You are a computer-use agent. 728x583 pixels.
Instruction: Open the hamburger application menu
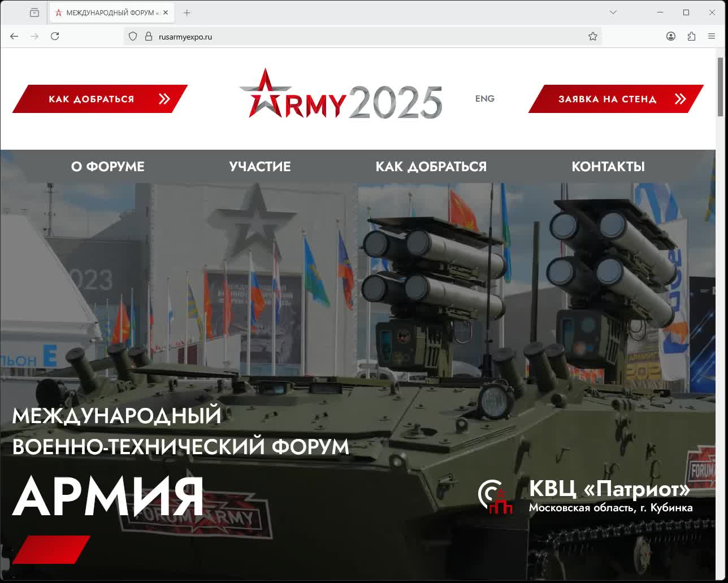coord(712,36)
